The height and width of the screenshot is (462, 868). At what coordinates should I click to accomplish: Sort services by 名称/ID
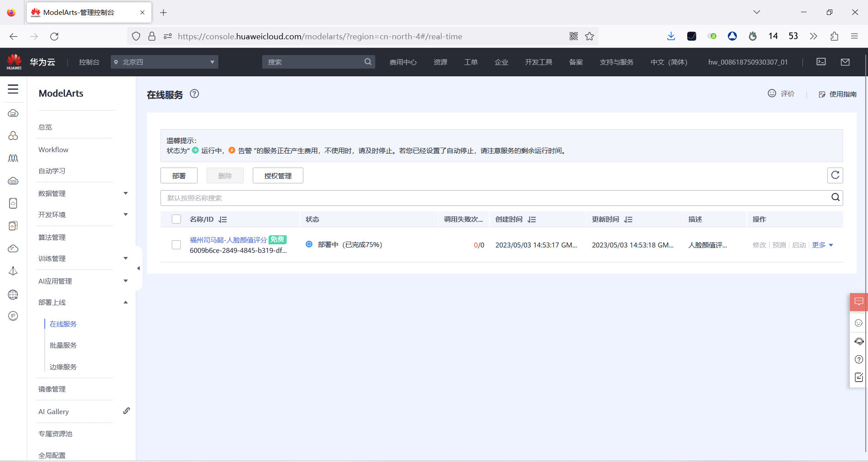tap(222, 219)
